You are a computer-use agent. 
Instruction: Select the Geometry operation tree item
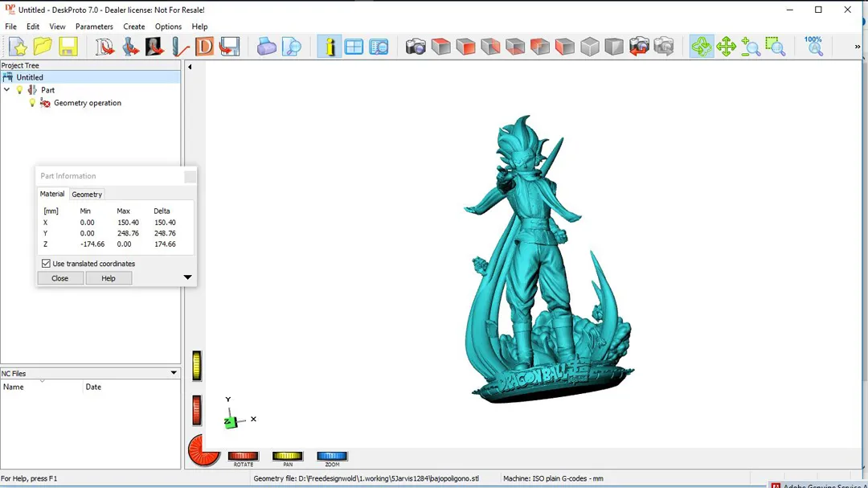coord(88,103)
